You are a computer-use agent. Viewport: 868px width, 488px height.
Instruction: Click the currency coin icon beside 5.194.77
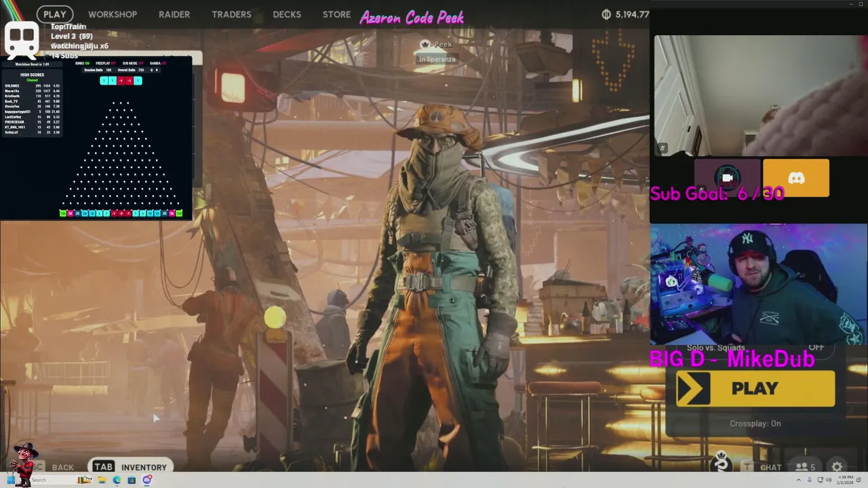pyautogui.click(x=606, y=14)
